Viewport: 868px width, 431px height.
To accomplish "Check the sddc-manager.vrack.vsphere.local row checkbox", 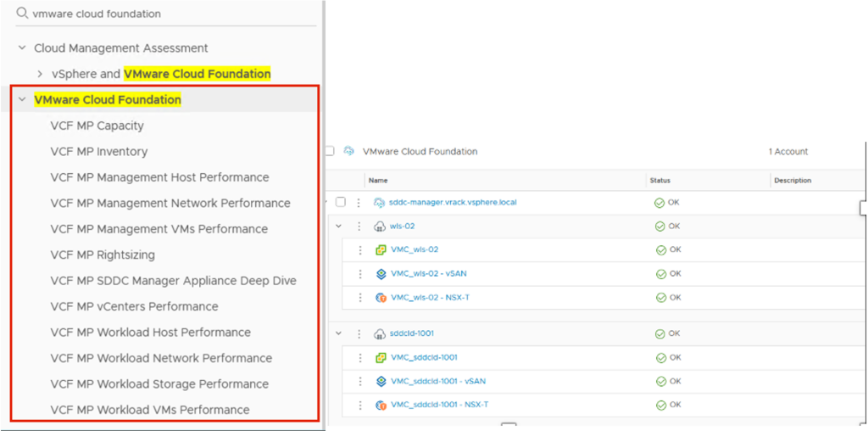I will pos(341,203).
